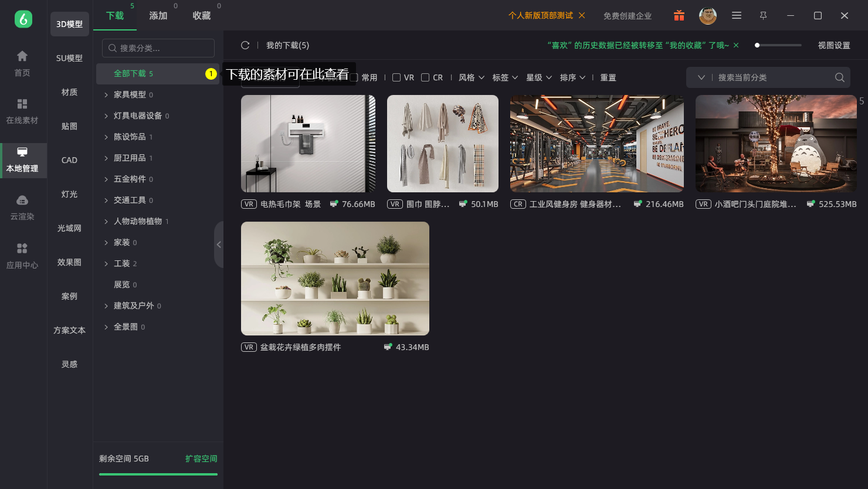Select 光域网 asset type
Image resolution: width=868 pixels, height=489 pixels.
(69, 228)
